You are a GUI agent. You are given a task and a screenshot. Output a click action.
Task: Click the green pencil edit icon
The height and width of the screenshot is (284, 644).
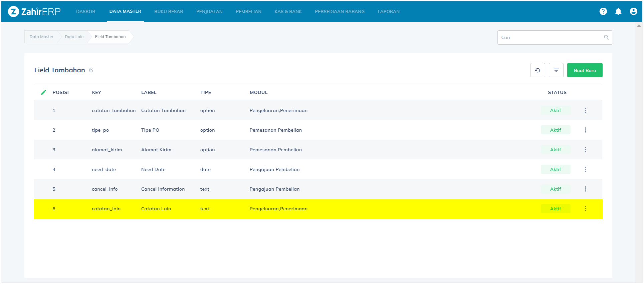[x=44, y=92]
